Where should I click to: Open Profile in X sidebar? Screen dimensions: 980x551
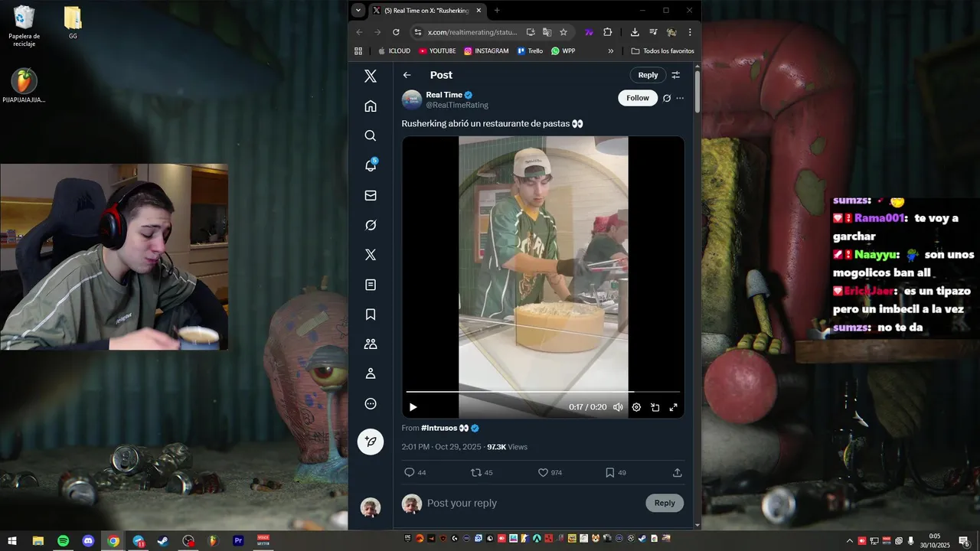pos(371,373)
